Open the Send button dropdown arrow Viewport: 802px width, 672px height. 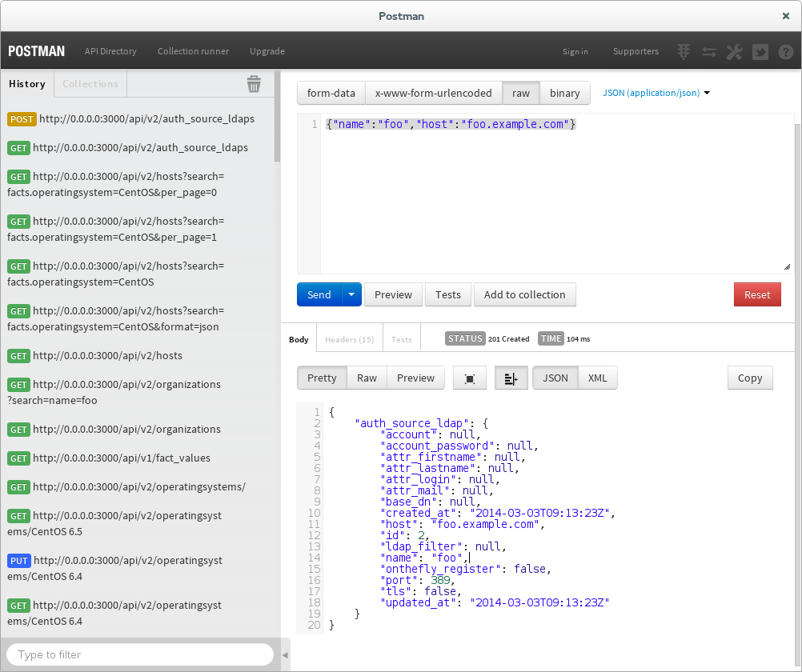pos(351,294)
